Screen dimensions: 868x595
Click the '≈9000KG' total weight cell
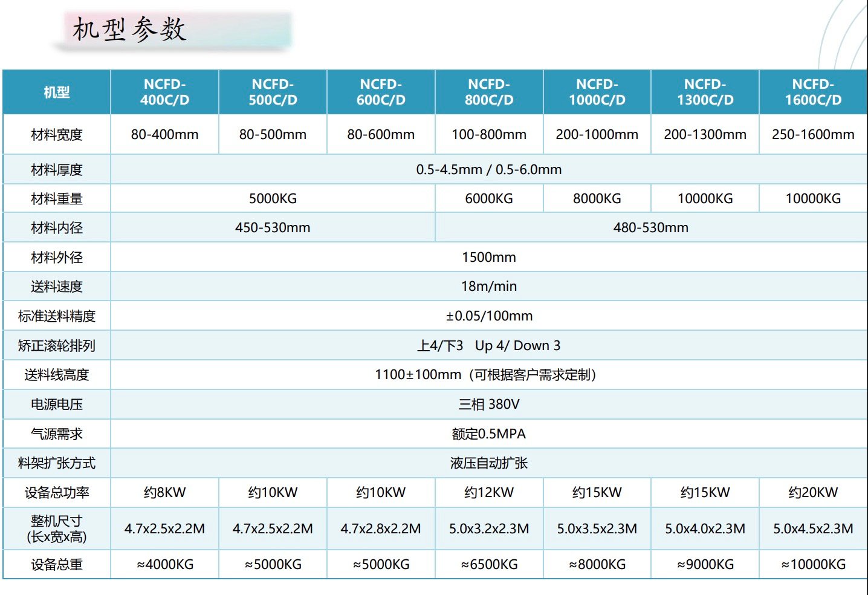point(705,564)
